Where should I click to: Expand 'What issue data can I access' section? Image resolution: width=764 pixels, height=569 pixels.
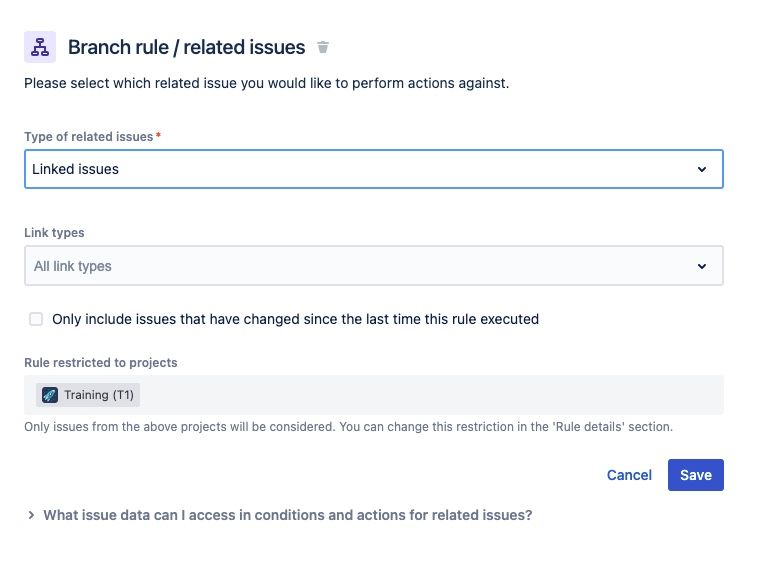tap(287, 515)
